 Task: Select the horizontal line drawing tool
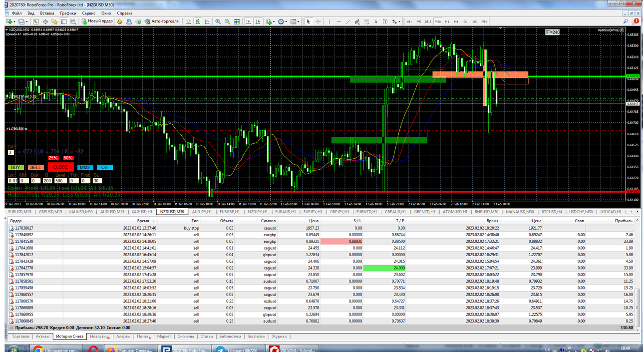click(x=338, y=21)
